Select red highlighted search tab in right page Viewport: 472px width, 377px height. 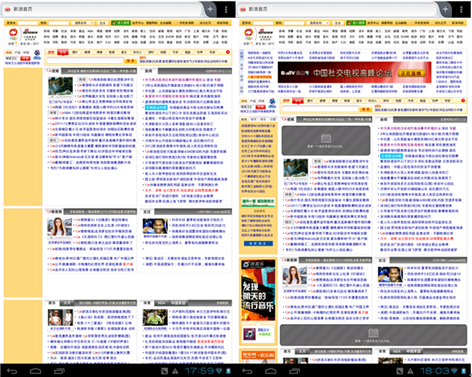pos(298,100)
